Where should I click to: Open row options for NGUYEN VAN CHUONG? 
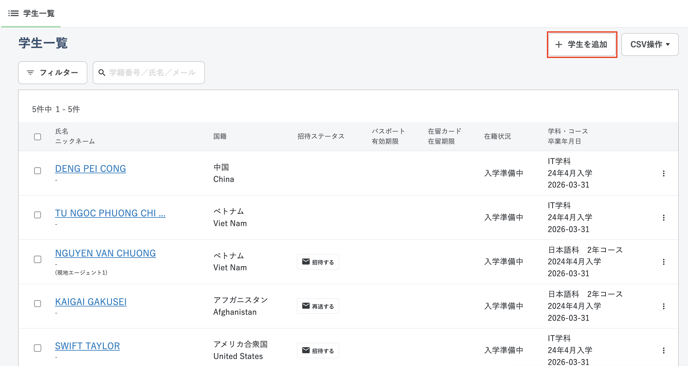pyautogui.click(x=663, y=262)
